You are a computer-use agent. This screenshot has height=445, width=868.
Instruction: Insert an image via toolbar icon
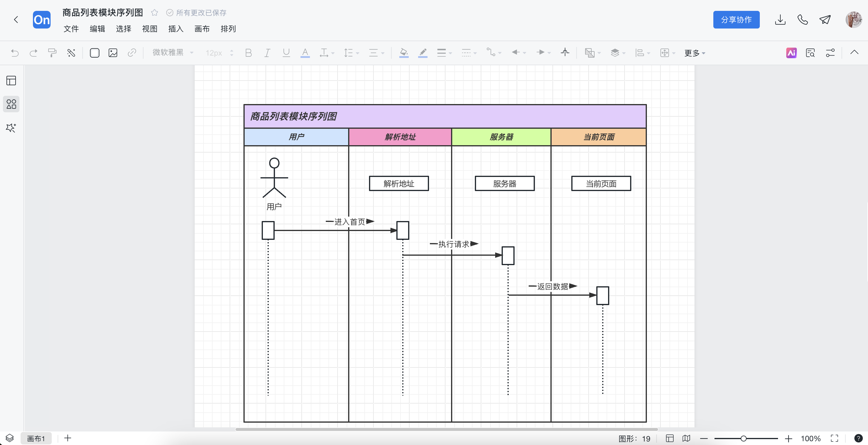click(x=113, y=53)
